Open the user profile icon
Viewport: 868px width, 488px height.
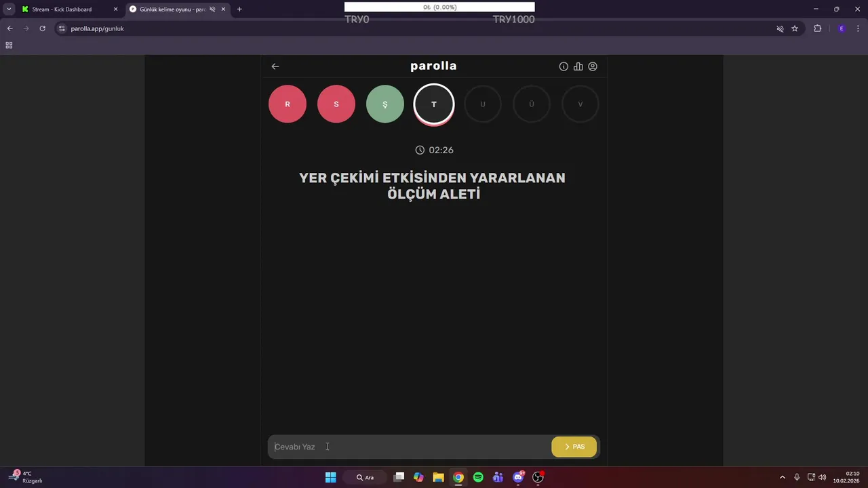[593, 66]
